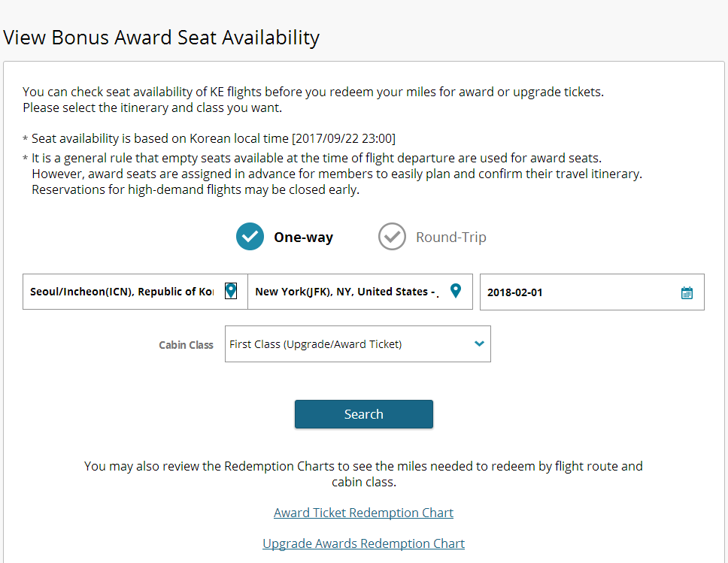Click the departure airport location pin icon
Image resolution: width=728 pixels, height=563 pixels.
tap(231, 291)
